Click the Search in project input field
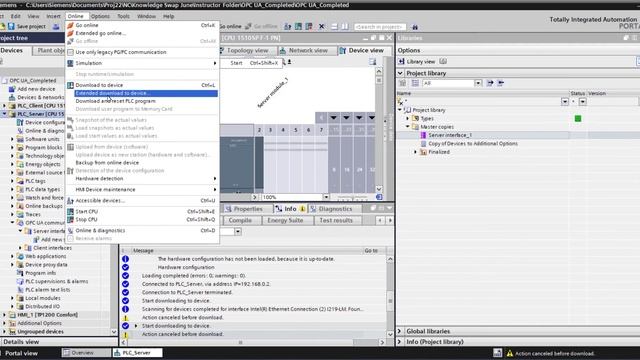The height and width of the screenshot is (360, 640). (x=380, y=27)
